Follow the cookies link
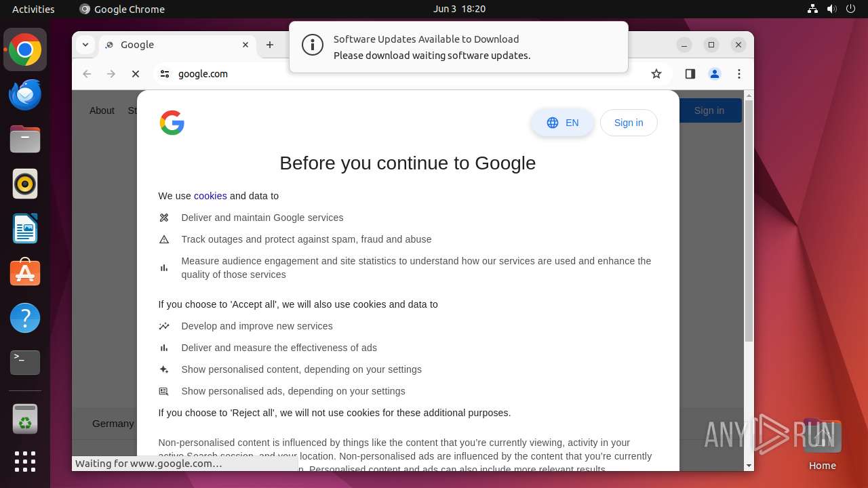Viewport: 868px width, 488px height. [x=210, y=196]
